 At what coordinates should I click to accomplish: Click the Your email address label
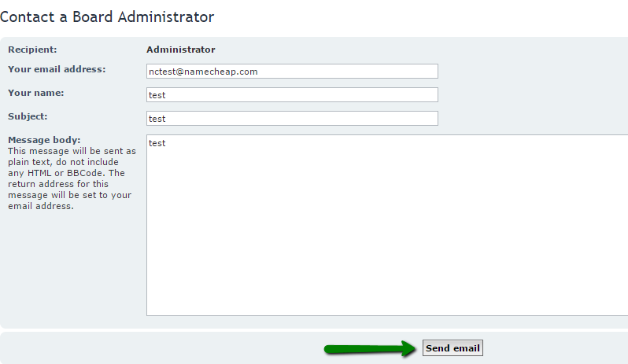point(57,69)
